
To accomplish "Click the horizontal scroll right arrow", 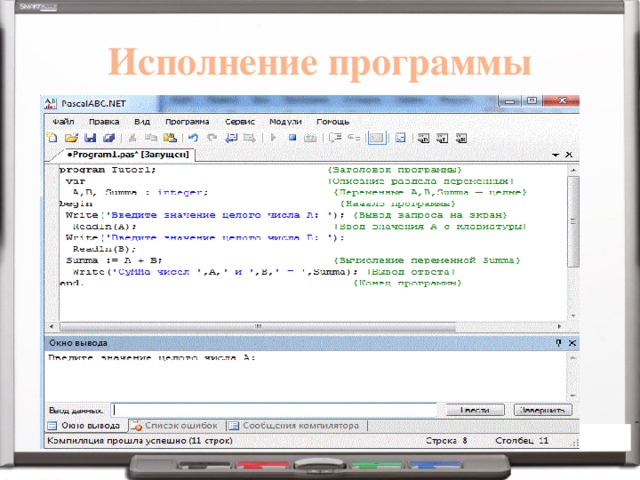I will (x=559, y=327).
